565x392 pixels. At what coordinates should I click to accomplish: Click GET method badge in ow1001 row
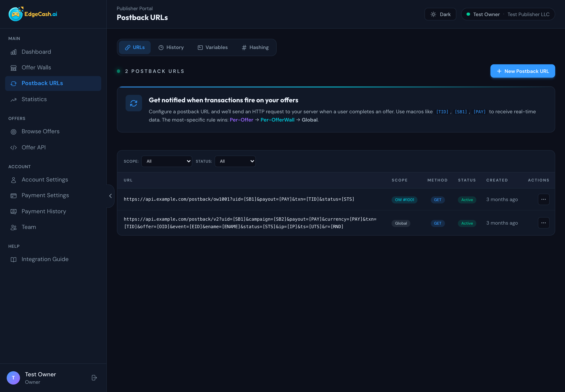pyautogui.click(x=438, y=200)
